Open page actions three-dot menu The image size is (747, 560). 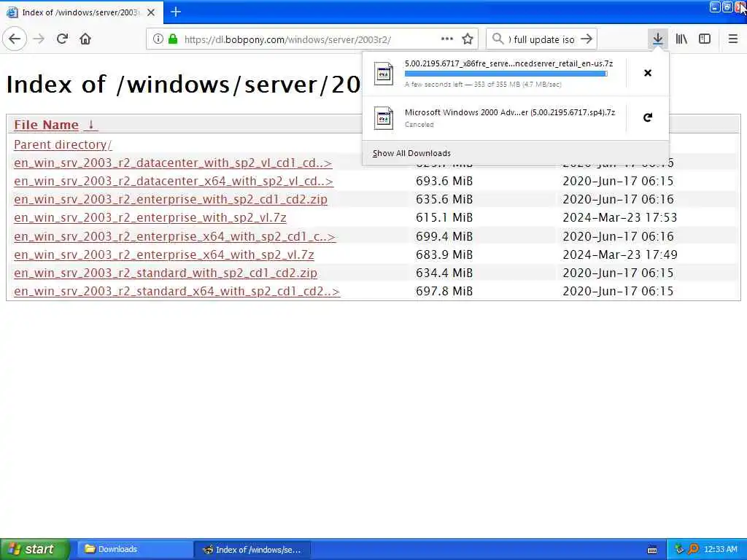coord(447,39)
